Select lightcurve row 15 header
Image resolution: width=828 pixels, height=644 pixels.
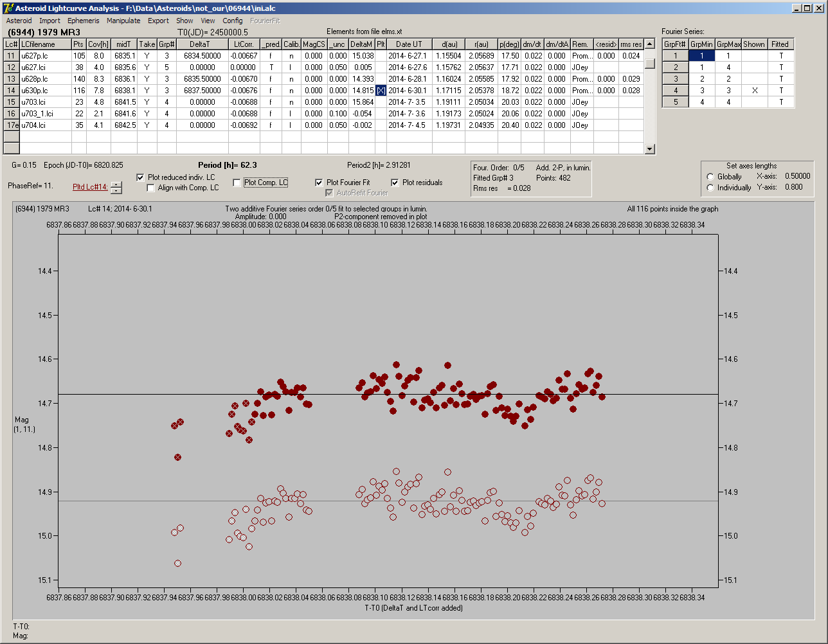tap(11, 102)
